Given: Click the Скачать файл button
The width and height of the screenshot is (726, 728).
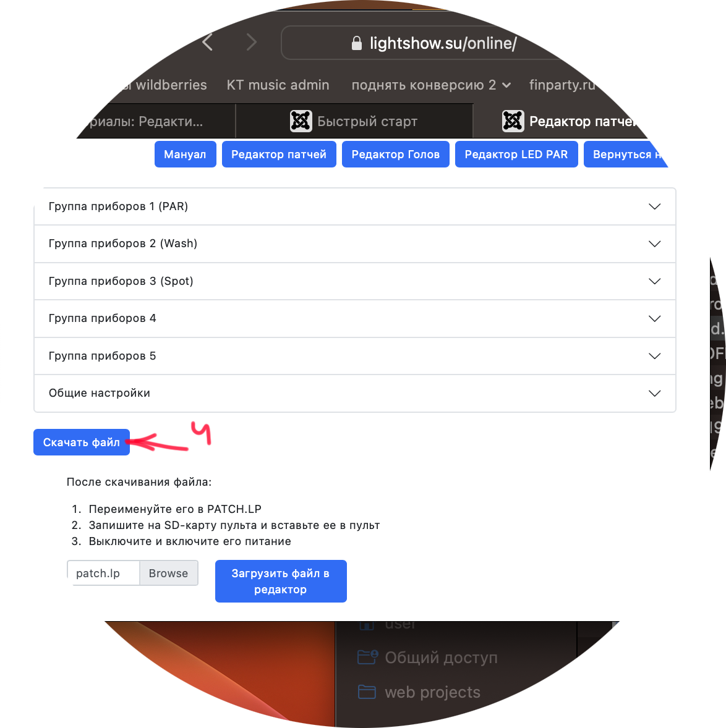Looking at the screenshot, I should [x=82, y=442].
